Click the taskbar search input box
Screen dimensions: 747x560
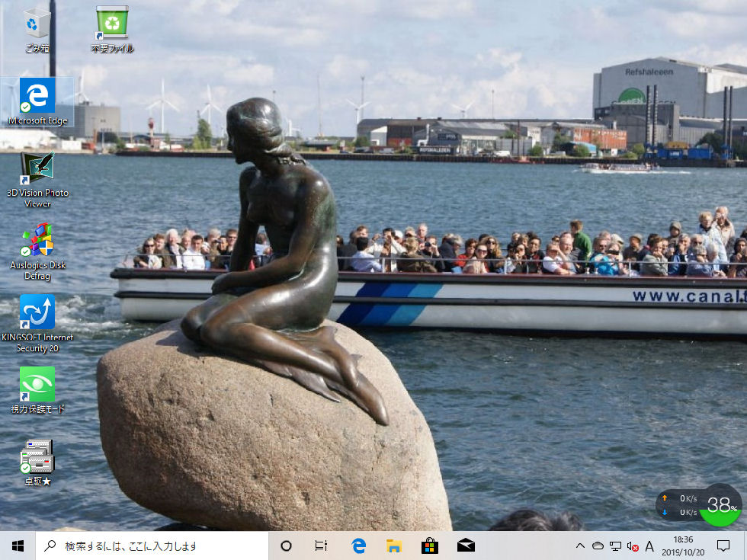[x=152, y=546]
